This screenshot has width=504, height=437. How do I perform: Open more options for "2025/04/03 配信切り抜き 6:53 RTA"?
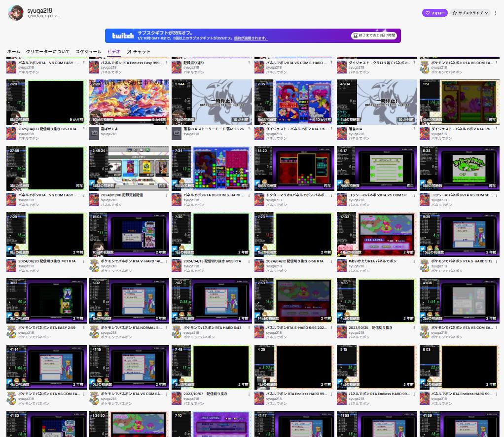click(84, 129)
